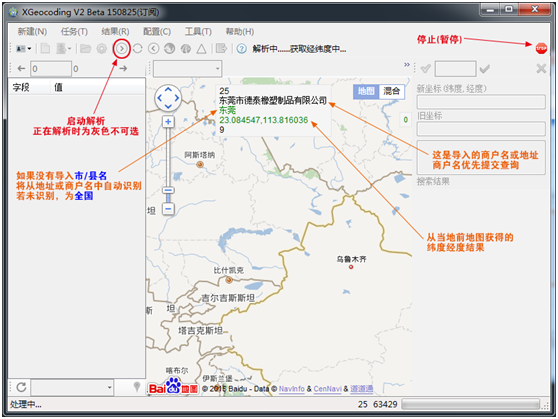Open the 帮助(H) menu
This screenshot has width=558, height=419.
pyautogui.click(x=240, y=32)
